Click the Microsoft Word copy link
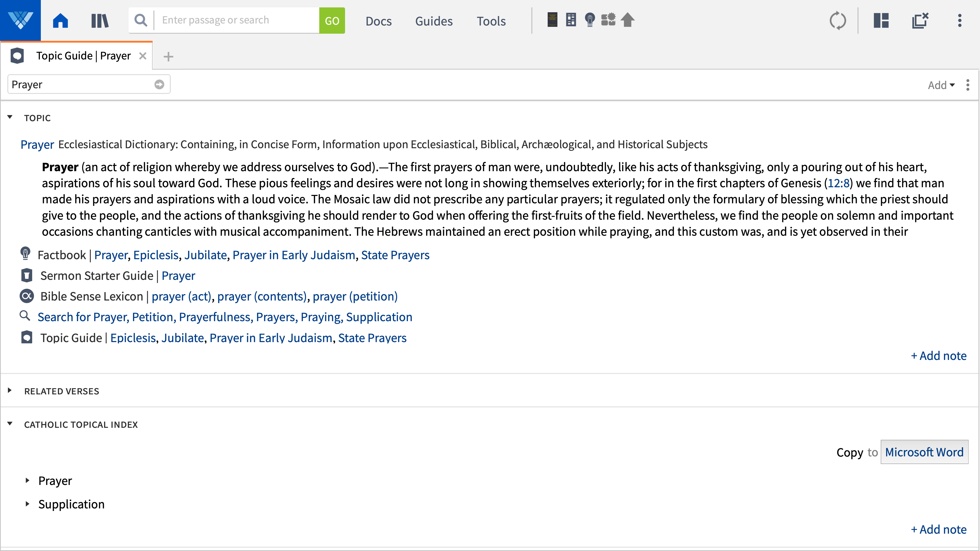Screen dimensions: 980x551 coord(924,452)
